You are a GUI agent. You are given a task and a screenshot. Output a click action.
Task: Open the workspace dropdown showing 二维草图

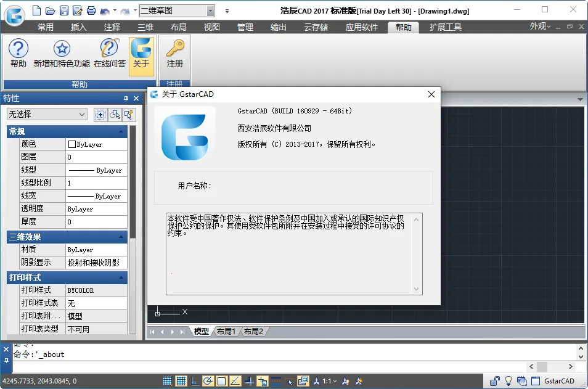coord(210,10)
